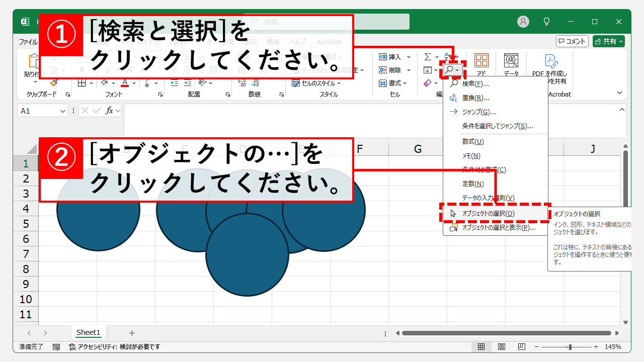Choose 条件を選択してジャンプ(S)... menu item
The width and height of the screenshot is (644, 362).
(496, 126)
